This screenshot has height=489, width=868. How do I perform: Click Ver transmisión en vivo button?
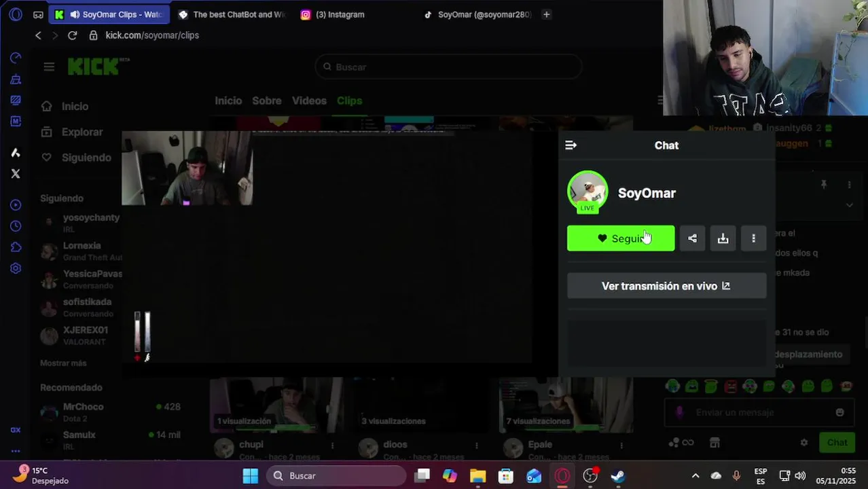pyautogui.click(x=666, y=286)
